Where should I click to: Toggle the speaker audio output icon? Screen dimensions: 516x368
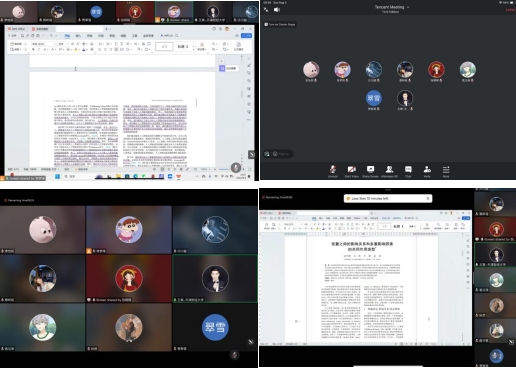click(277, 10)
